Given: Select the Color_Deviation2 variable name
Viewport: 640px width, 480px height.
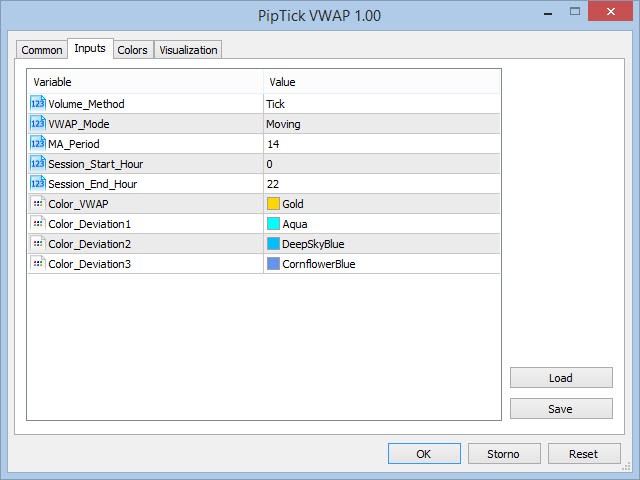Looking at the screenshot, I should [89, 244].
